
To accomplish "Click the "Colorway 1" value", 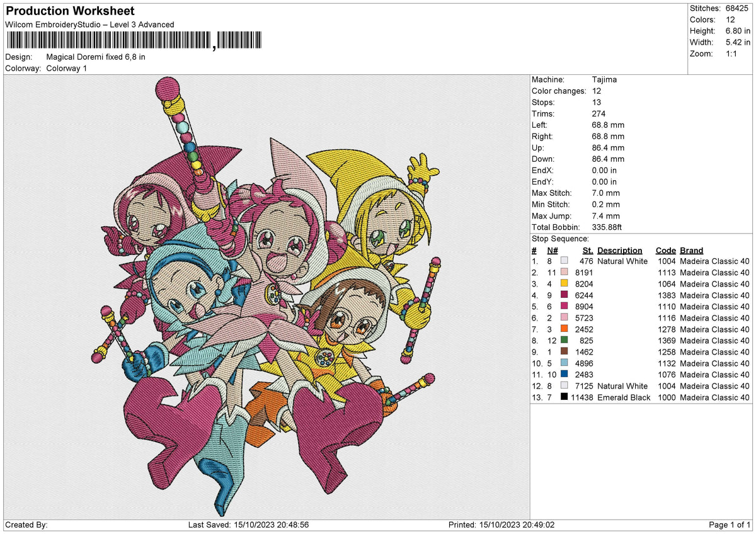I will tap(67, 68).
